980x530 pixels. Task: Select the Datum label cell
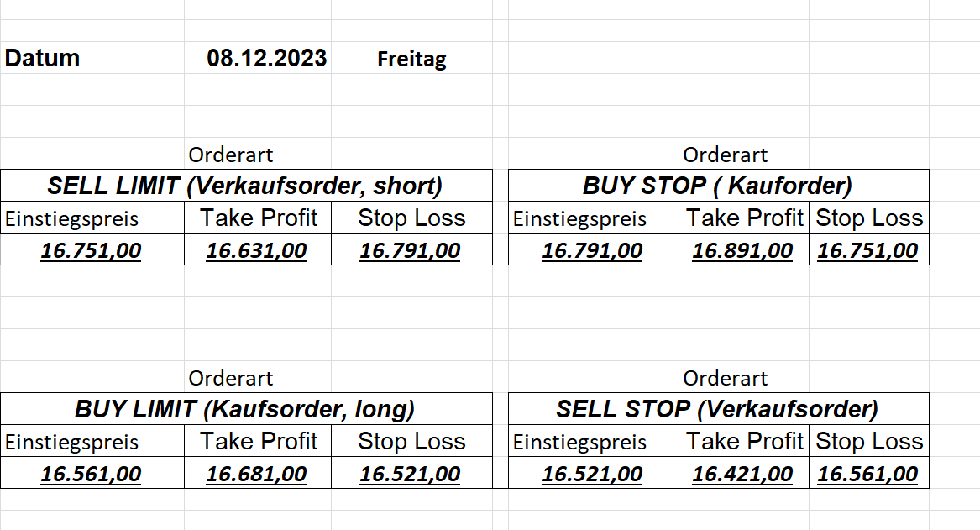pyautogui.click(x=43, y=59)
